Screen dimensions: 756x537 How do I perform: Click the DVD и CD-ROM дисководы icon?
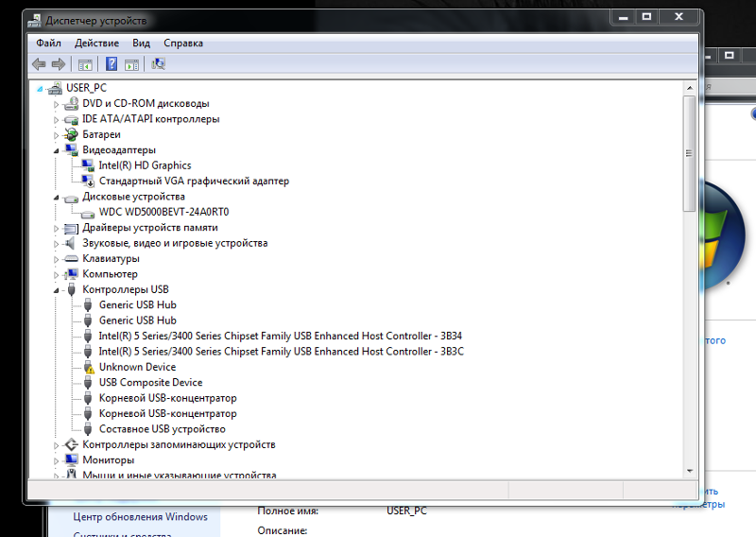point(72,103)
